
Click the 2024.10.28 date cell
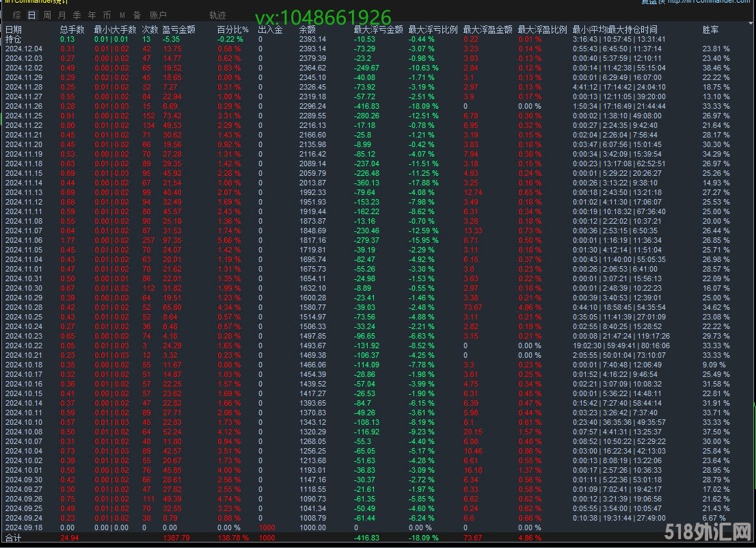24,307
